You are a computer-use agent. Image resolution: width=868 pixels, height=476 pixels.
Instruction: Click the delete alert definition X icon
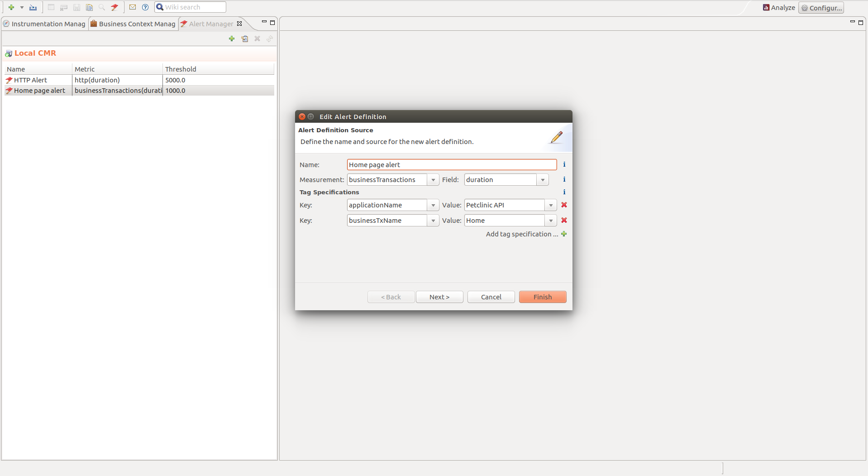257,39
